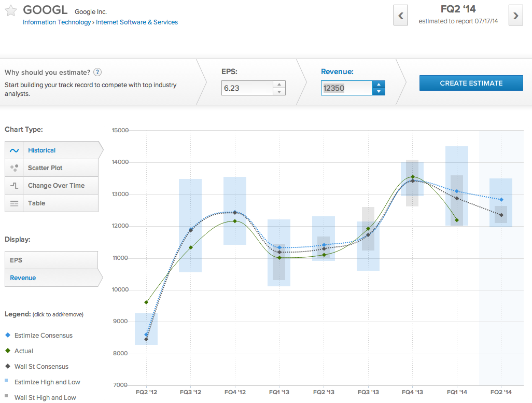Click Wall St Consensus point at FQ2 '14

(x=501, y=215)
